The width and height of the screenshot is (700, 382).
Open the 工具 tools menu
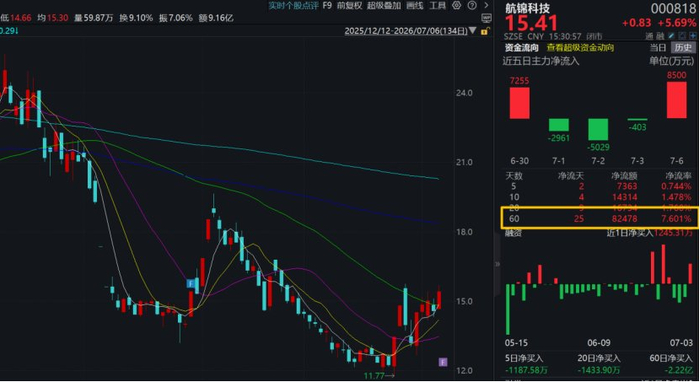437,5
